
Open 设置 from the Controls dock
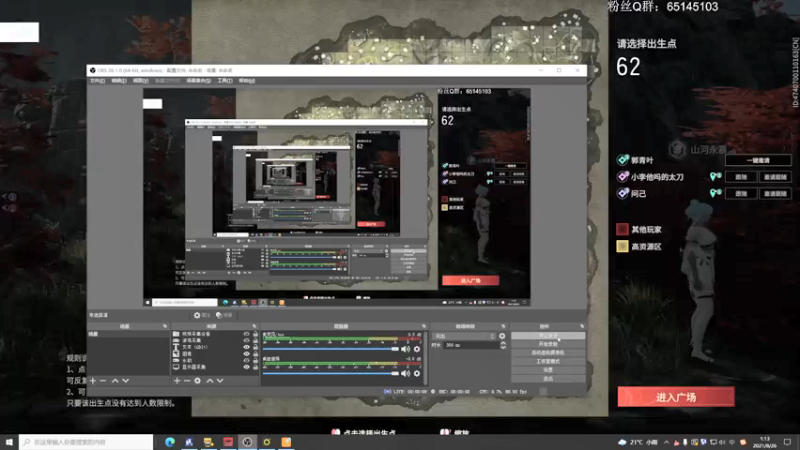point(548,370)
